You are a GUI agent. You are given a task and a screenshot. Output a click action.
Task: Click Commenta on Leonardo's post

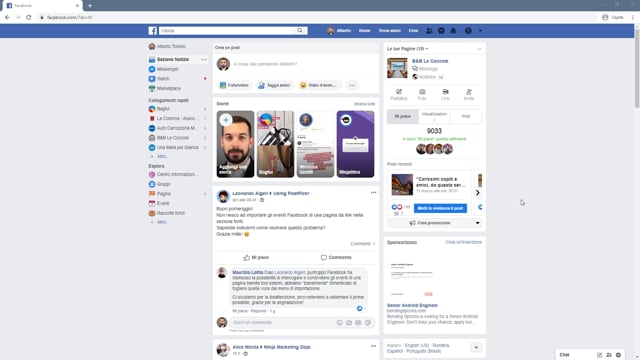(336, 258)
